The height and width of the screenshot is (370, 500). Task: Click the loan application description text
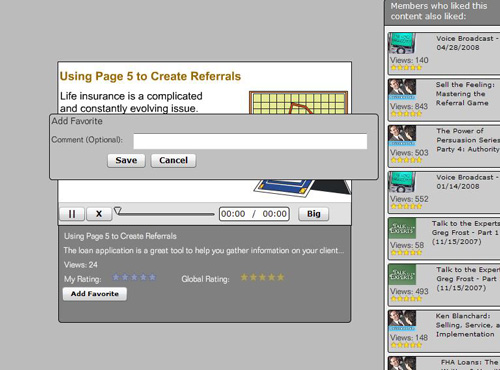(x=204, y=250)
